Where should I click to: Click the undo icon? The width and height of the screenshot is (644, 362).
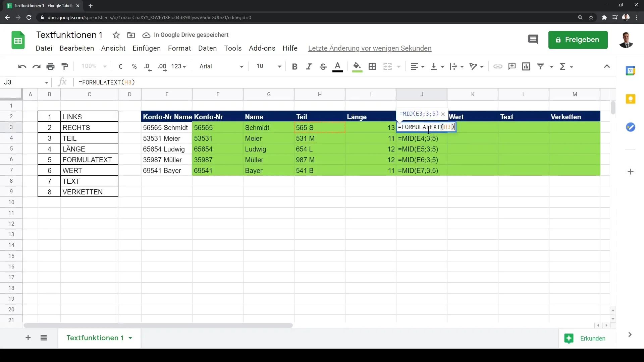click(22, 66)
